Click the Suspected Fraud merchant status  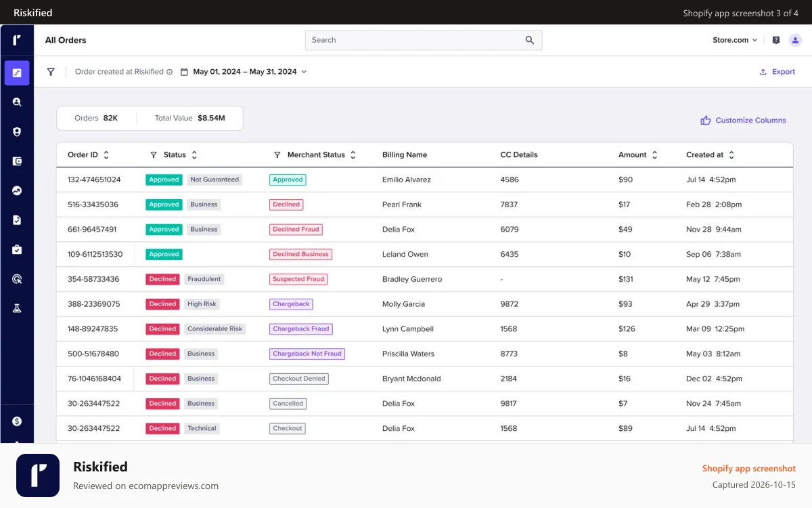click(298, 279)
